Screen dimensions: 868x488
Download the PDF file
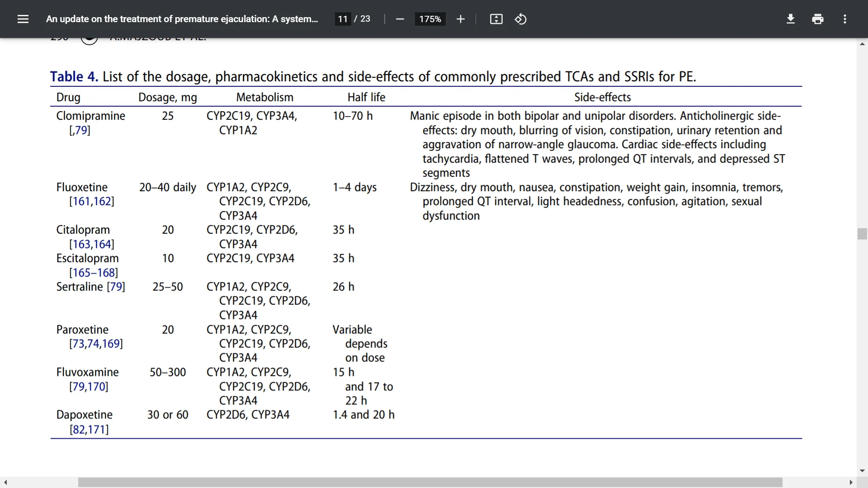[x=790, y=19]
